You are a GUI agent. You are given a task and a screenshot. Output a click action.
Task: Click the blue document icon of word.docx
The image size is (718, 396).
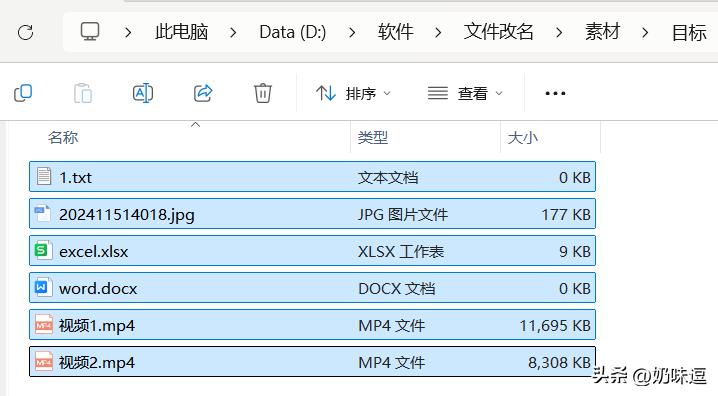coord(43,288)
